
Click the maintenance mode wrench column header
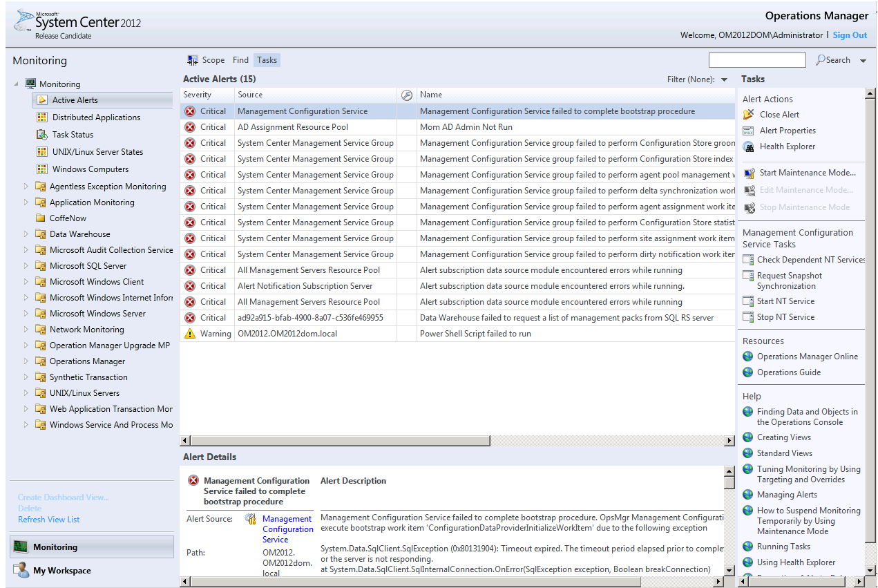click(x=407, y=95)
